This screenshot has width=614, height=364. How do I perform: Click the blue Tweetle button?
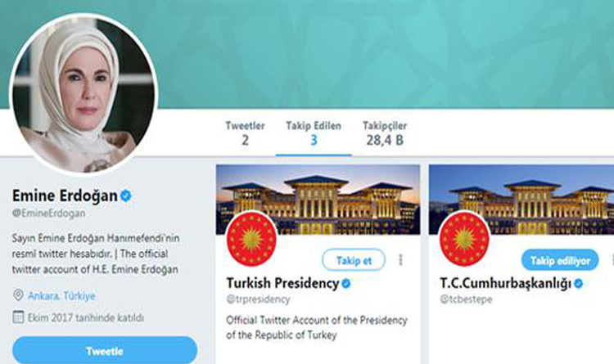tap(105, 351)
